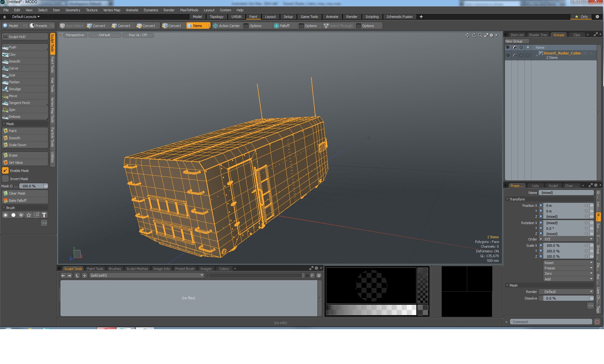Choose the sculpt Move tool
The height and width of the screenshot is (364, 604).
coord(25,96)
